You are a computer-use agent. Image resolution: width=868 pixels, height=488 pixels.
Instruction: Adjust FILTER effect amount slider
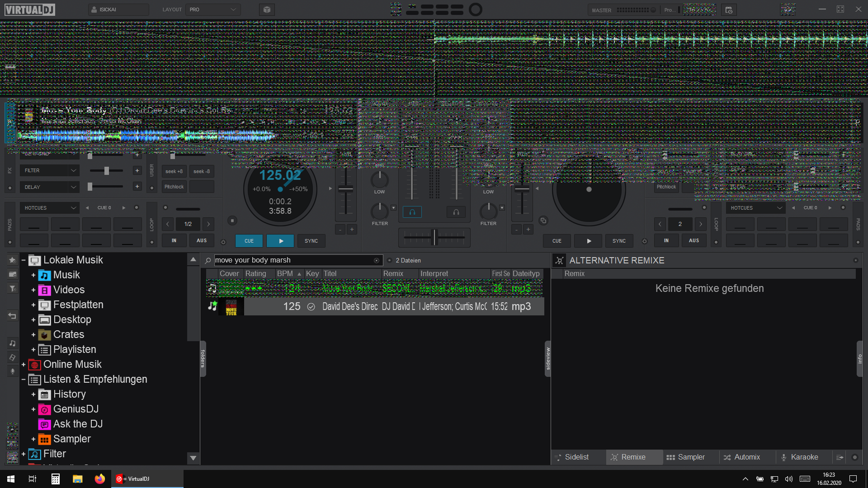coord(107,170)
